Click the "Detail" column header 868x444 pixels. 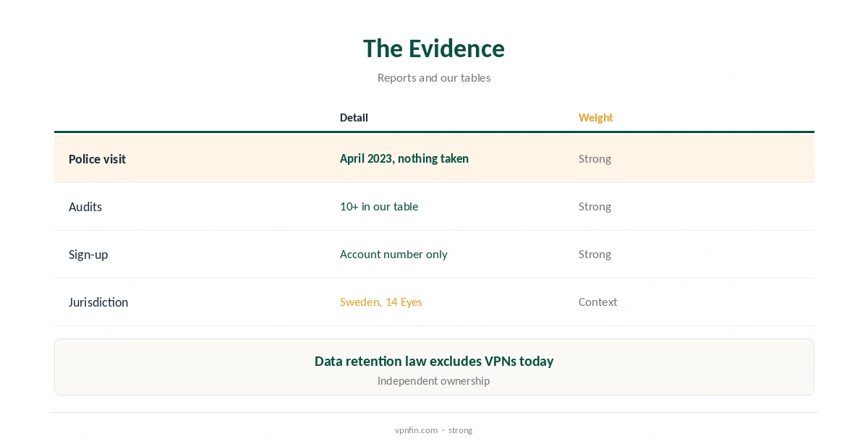click(354, 118)
